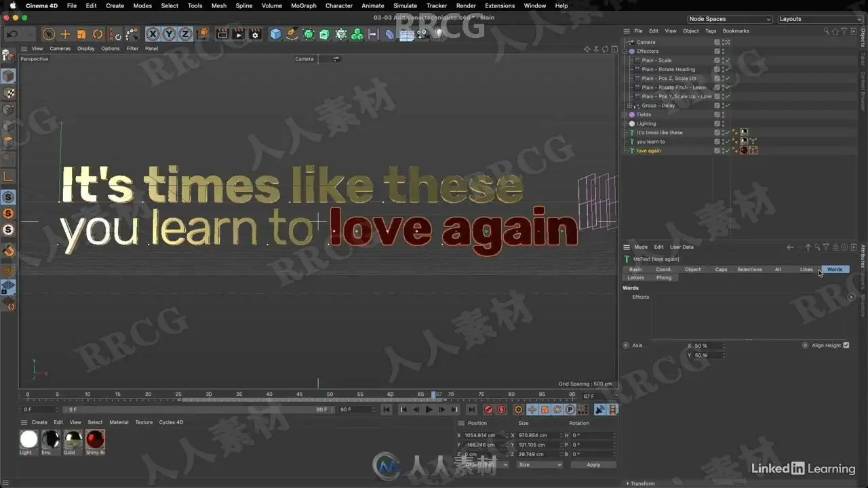Toggle sound playback speaker icon
Viewport: 868px width, 488px height.
(600, 409)
